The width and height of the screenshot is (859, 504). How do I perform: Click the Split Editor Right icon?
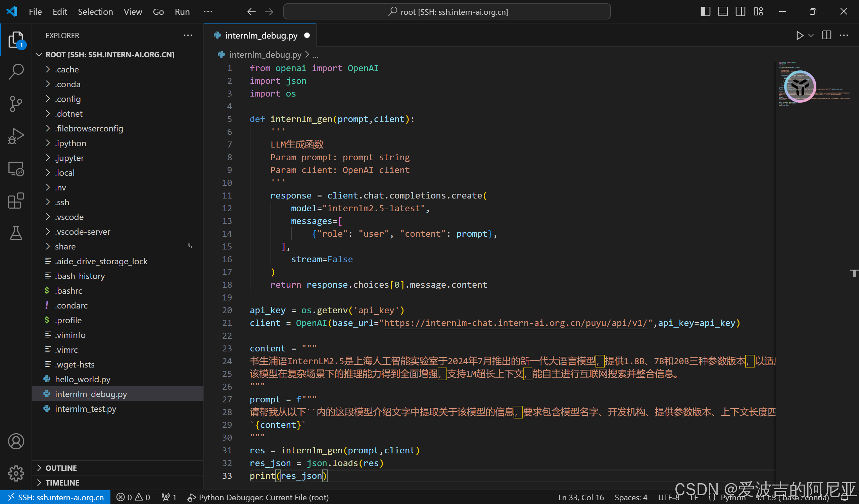click(x=827, y=36)
